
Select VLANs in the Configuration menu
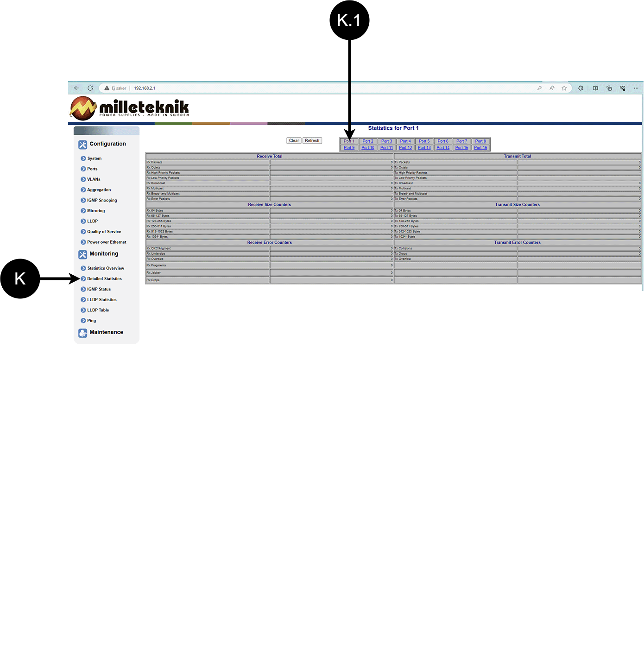[x=94, y=179]
